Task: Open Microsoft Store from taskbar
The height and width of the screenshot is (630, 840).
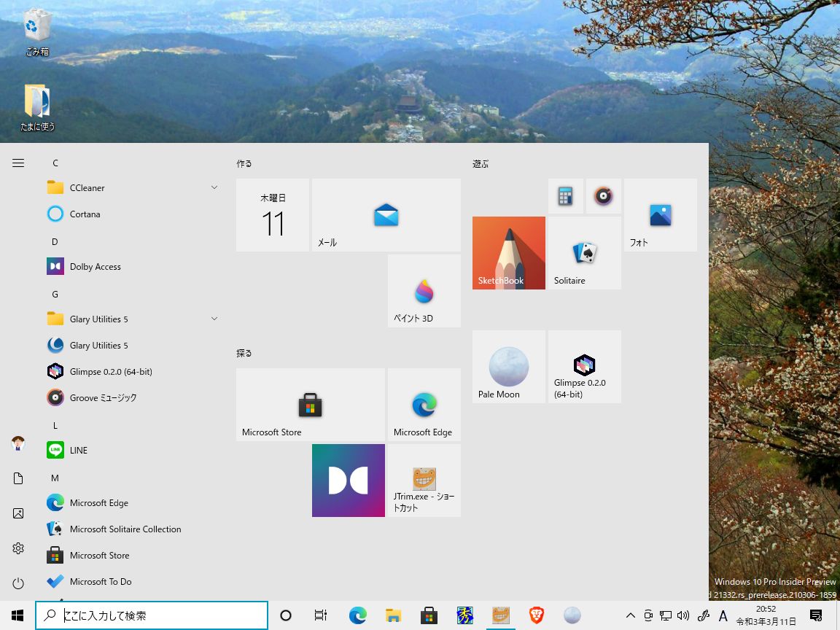Action: point(429,615)
